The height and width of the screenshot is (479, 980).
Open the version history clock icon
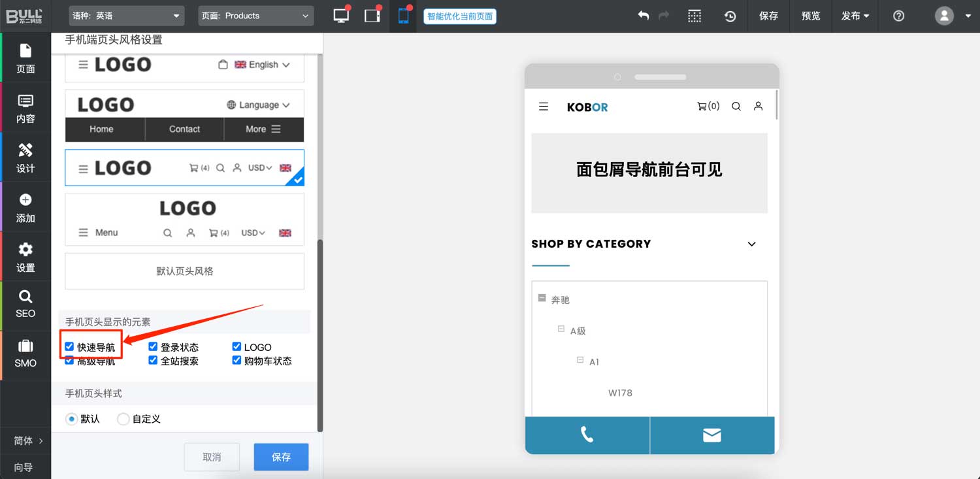(730, 16)
